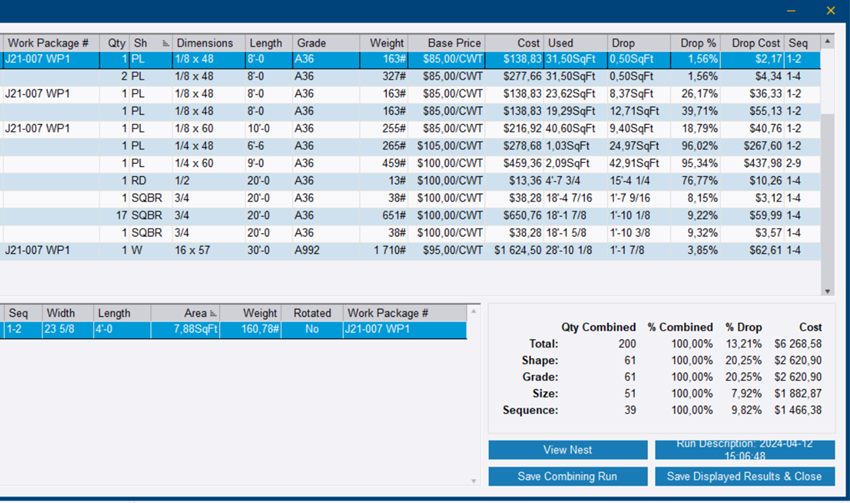Click the scroll up arrow of the top grid

[826, 43]
